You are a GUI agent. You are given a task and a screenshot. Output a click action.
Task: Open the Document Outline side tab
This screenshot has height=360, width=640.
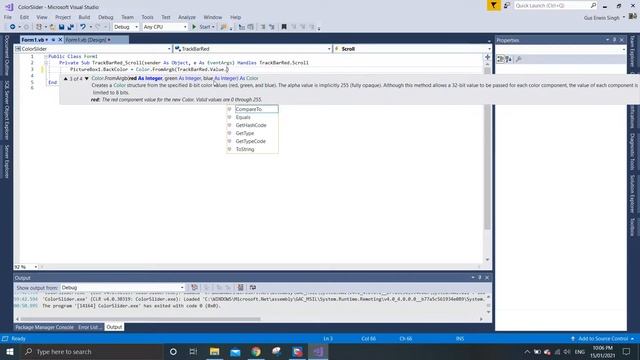click(7, 55)
